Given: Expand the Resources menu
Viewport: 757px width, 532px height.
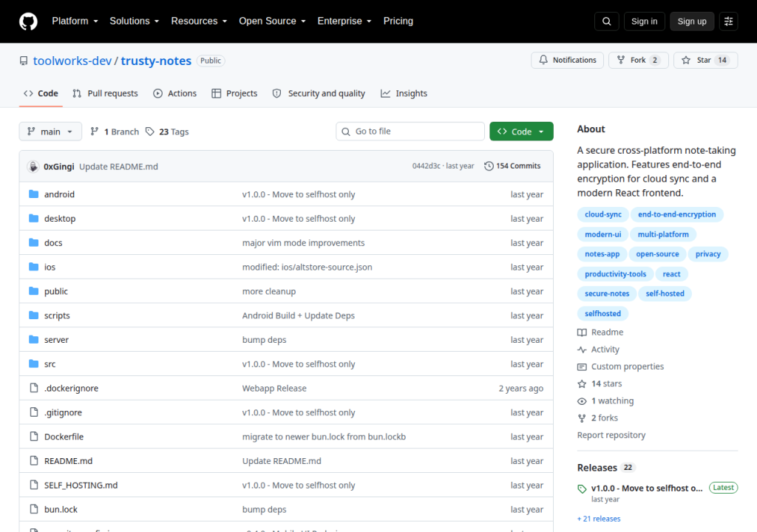Looking at the screenshot, I should (199, 21).
